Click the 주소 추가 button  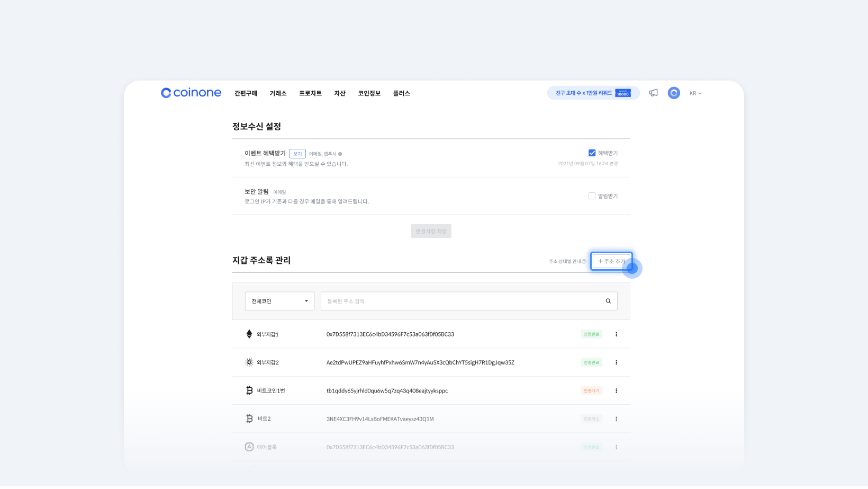(611, 261)
